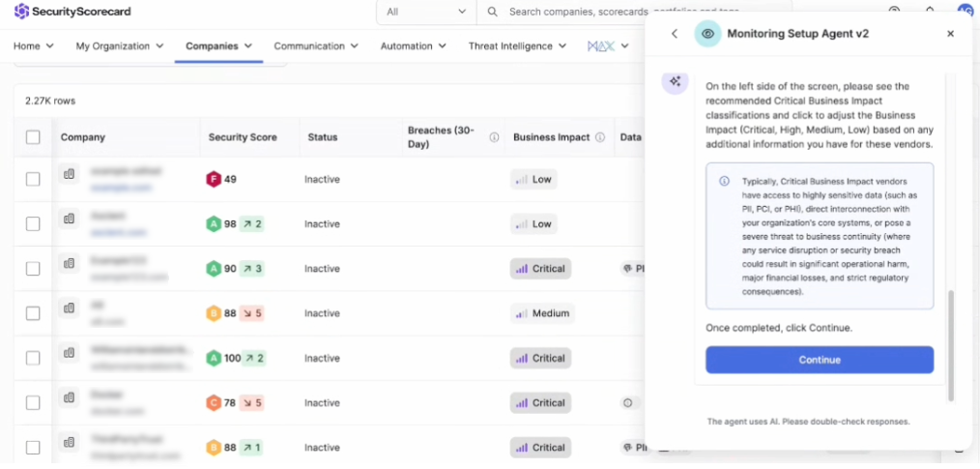Expand the My Organization menu
Image resolution: width=980 pixels, height=469 pixels.
120,46
